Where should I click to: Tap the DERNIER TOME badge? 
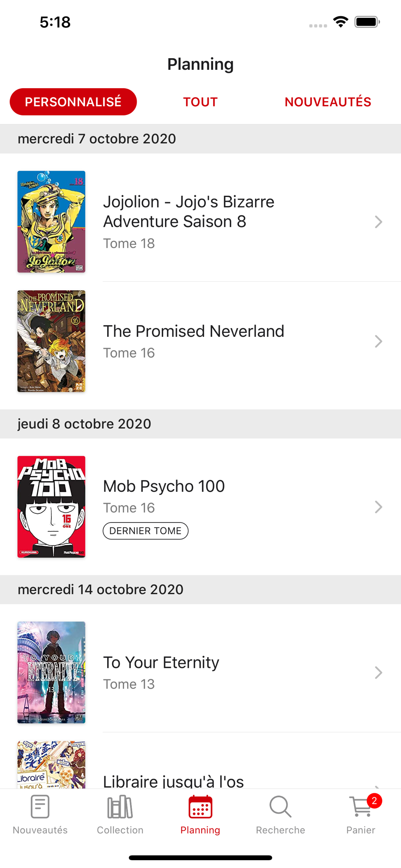click(145, 531)
